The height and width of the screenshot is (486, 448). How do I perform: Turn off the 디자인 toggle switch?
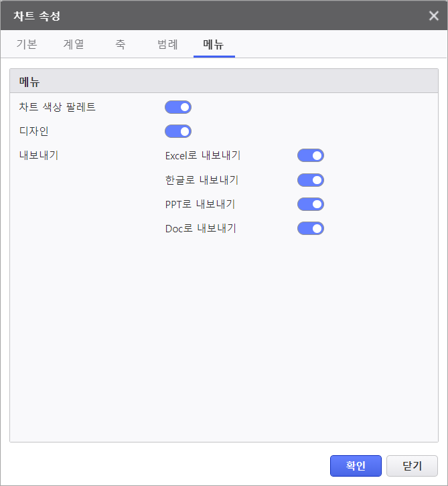(178, 131)
